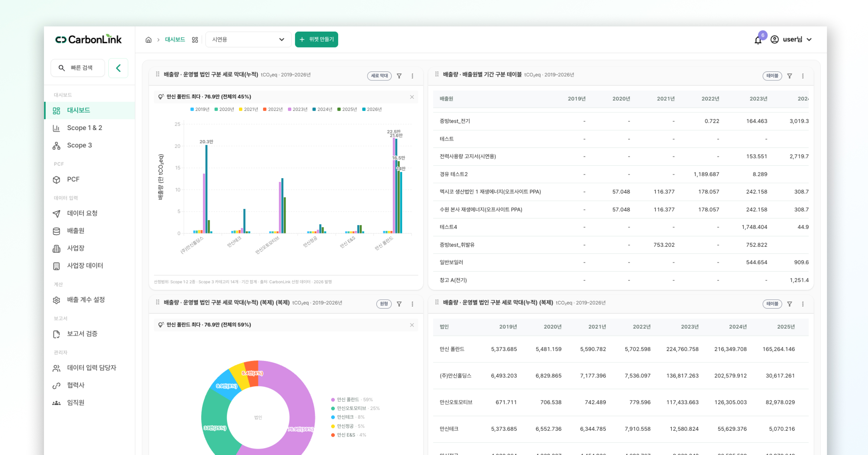Open 데이터 입력 담당자 in the sidebar
868x455 pixels.
pyautogui.click(x=90, y=368)
